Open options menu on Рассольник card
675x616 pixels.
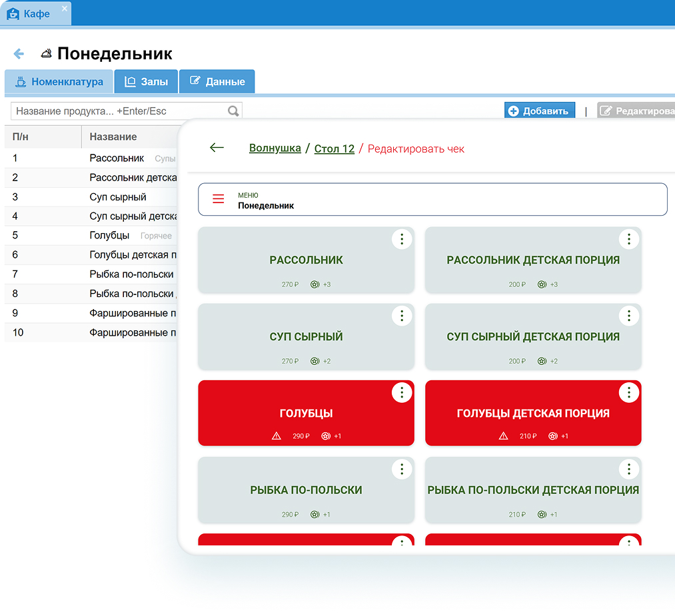(x=402, y=239)
